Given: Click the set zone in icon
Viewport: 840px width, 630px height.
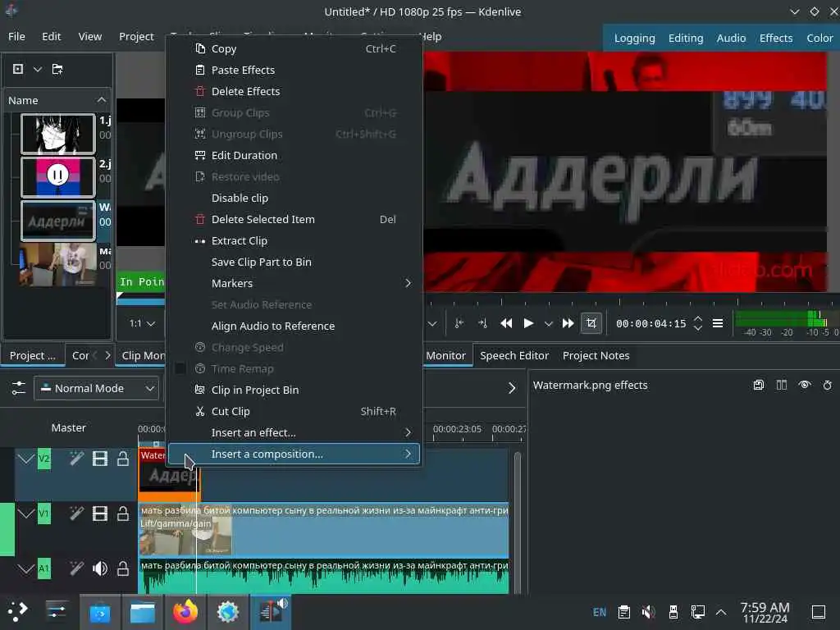Looking at the screenshot, I should click(x=459, y=323).
